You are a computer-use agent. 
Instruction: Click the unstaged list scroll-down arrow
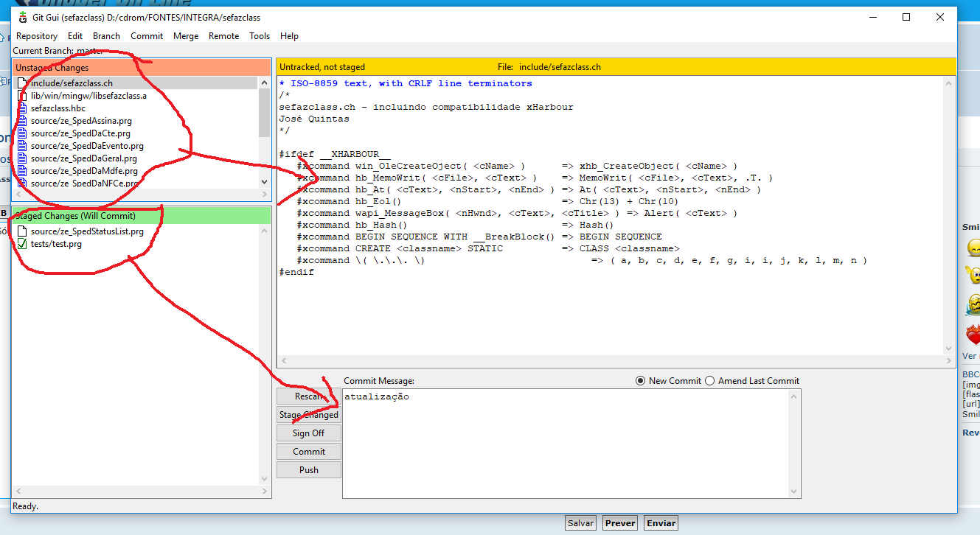(265, 182)
